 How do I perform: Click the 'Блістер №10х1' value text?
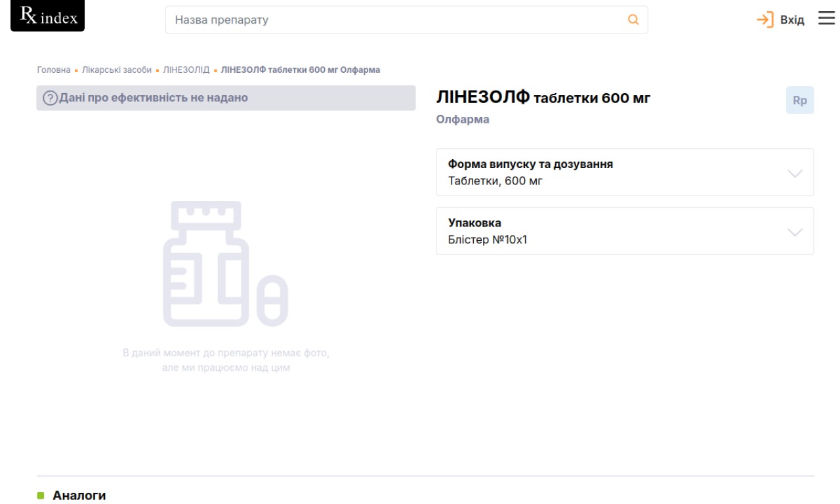coord(488,240)
